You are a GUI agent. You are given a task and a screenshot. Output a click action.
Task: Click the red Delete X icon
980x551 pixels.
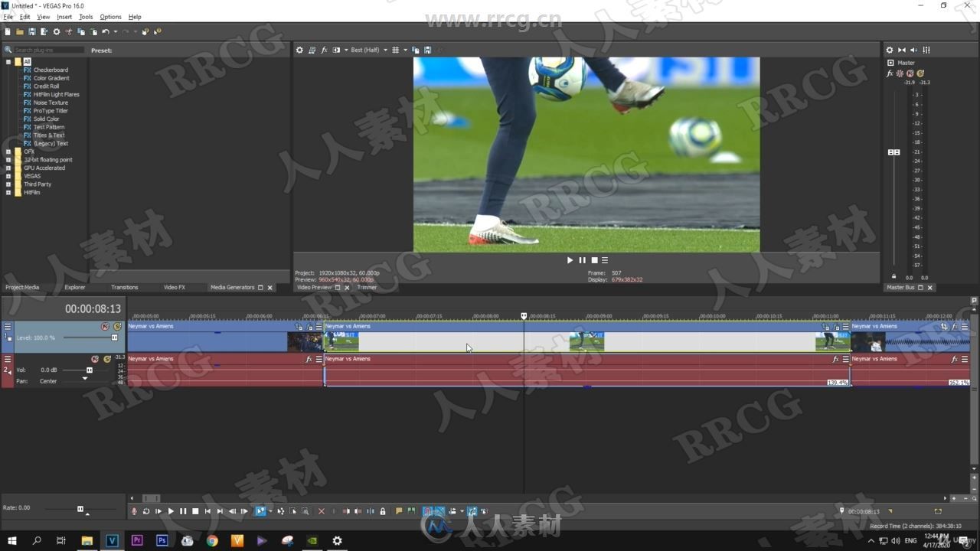(322, 511)
